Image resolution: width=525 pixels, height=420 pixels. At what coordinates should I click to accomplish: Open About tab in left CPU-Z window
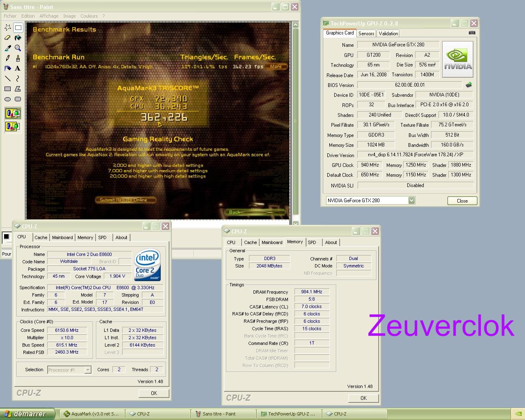click(121, 237)
